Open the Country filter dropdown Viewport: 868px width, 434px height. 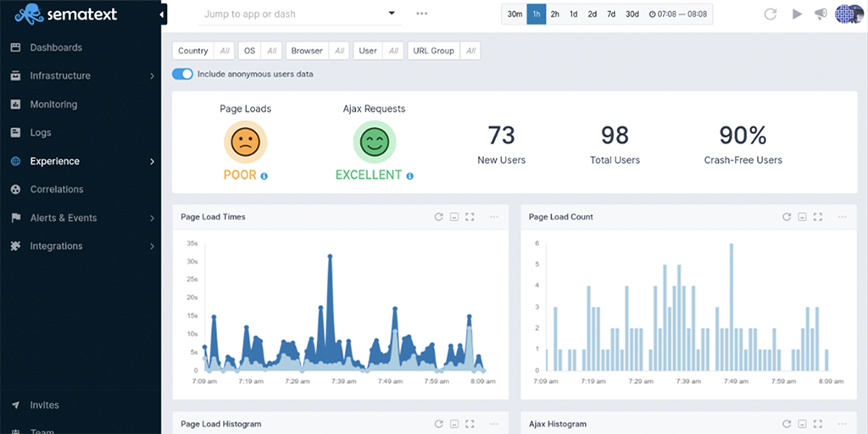(203, 51)
